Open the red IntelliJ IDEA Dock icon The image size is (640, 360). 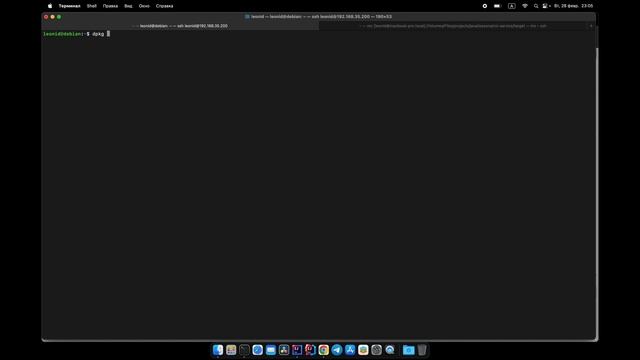(x=310, y=350)
